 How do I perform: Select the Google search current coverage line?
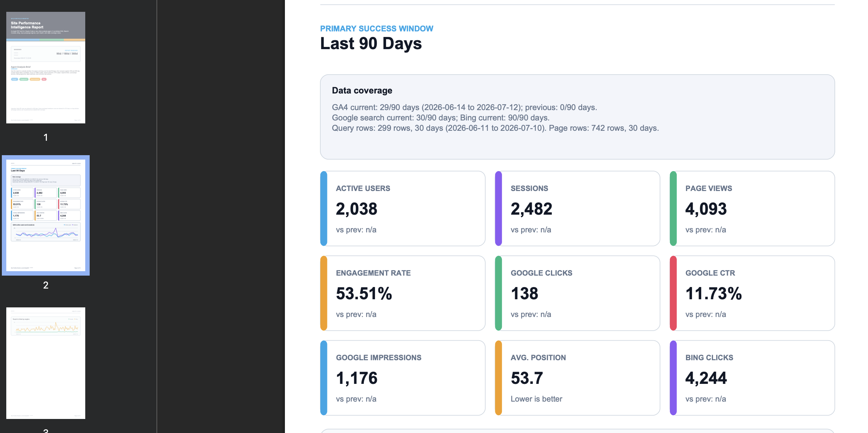point(441,118)
